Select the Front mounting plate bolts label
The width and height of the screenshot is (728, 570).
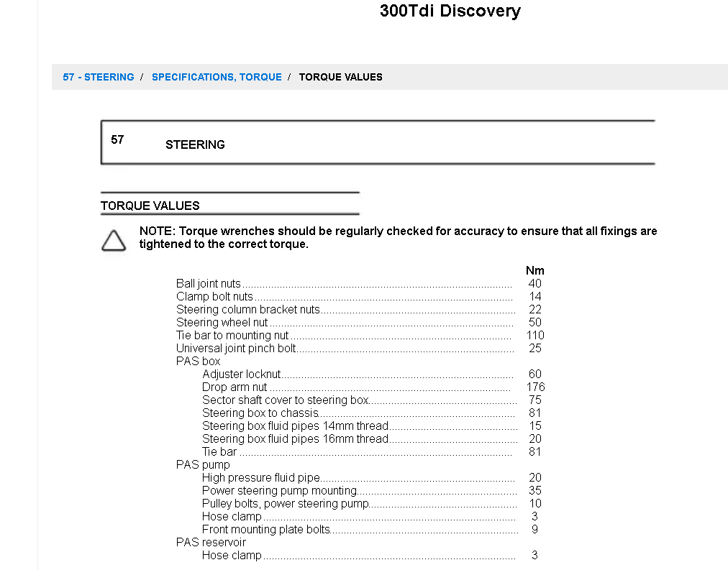(266, 530)
